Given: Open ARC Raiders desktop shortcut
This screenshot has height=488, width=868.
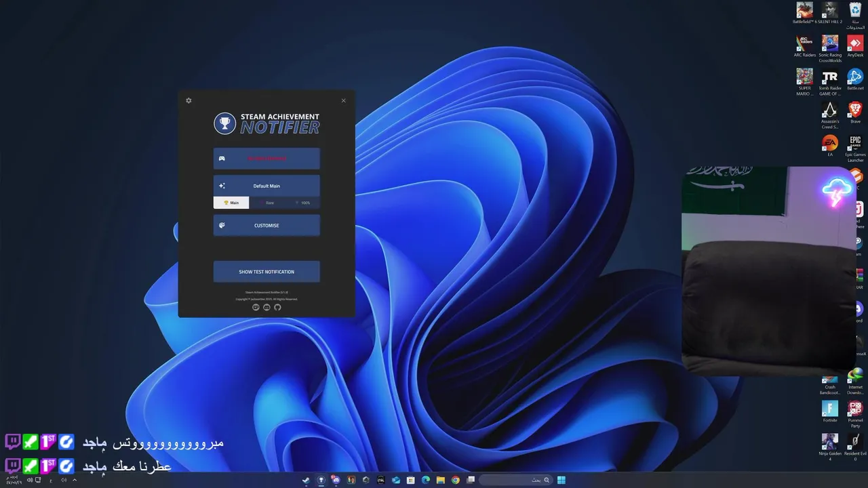Looking at the screenshot, I should coord(804,46).
